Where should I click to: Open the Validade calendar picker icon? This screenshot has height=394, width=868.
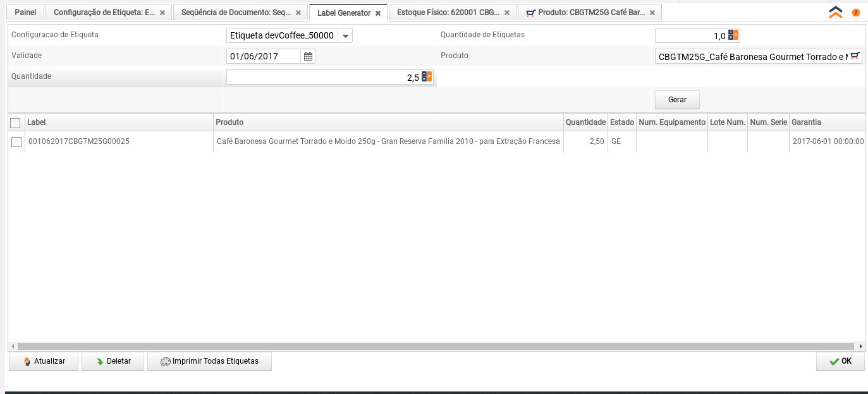308,56
